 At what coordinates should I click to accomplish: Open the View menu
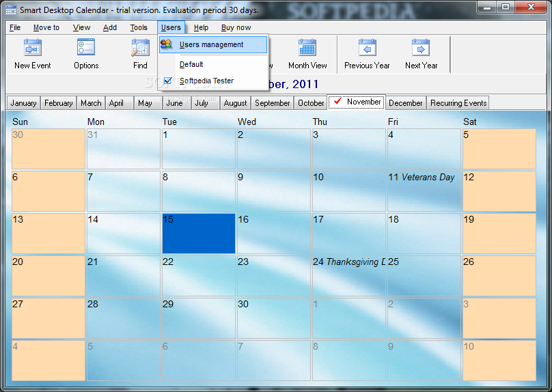pyautogui.click(x=82, y=27)
